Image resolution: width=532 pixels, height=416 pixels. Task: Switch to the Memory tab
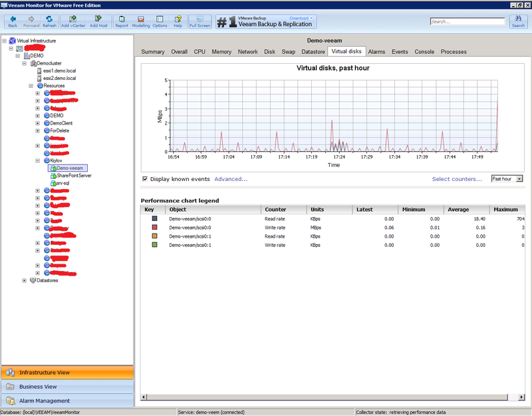[221, 52]
